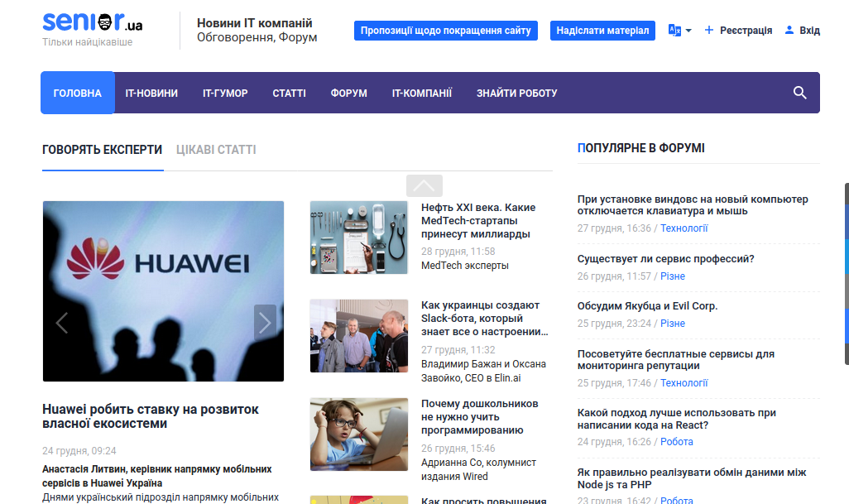The image size is (849, 504).
Task: Expand the language caret arrow
Action: (688, 31)
